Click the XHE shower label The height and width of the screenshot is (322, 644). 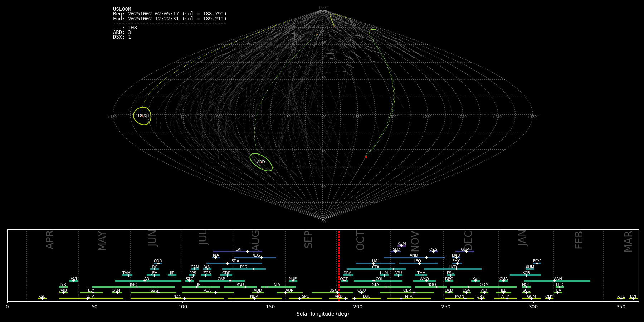coord(621,297)
